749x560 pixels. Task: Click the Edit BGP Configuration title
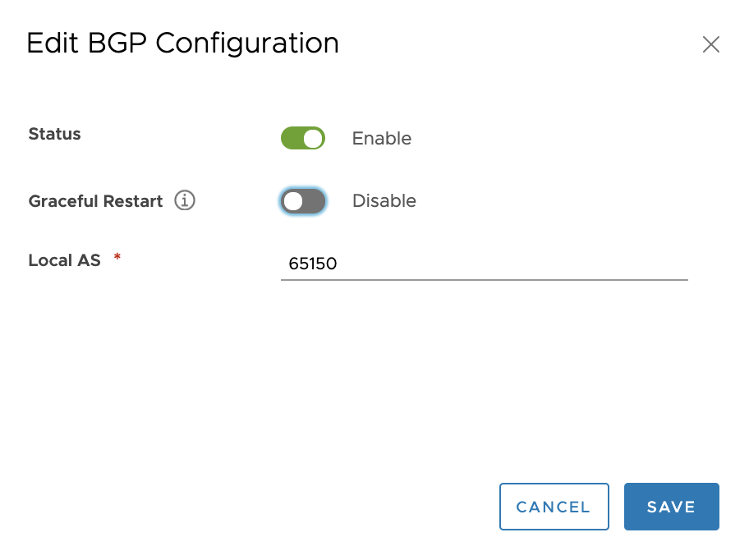pyautogui.click(x=182, y=44)
